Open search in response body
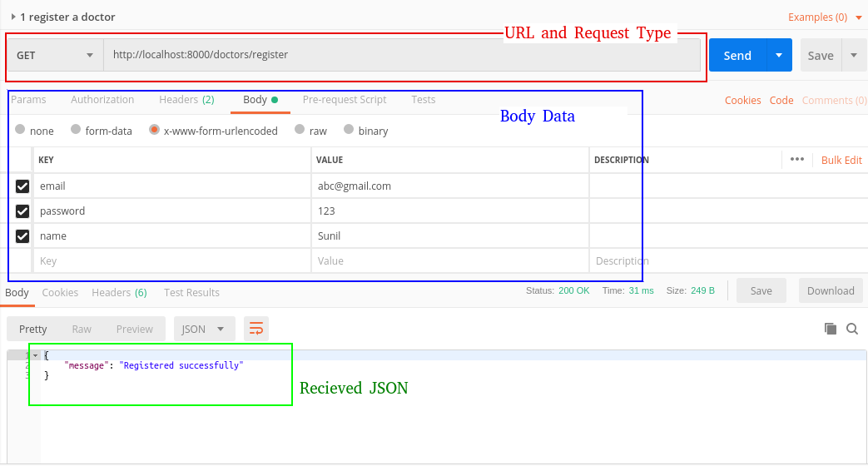 (852, 329)
